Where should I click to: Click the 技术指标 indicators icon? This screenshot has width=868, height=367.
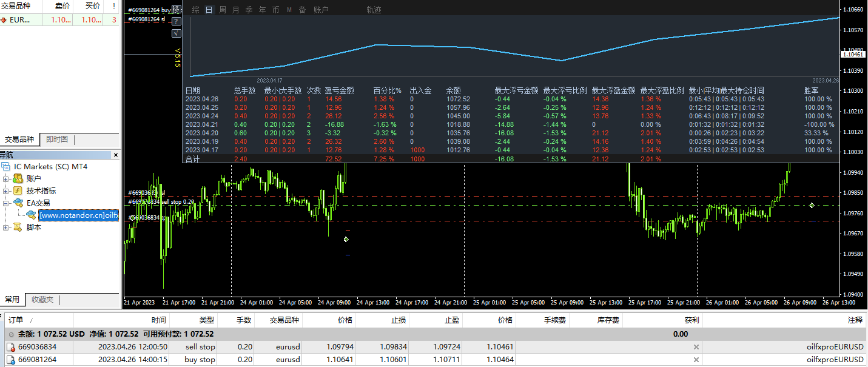tap(18, 190)
